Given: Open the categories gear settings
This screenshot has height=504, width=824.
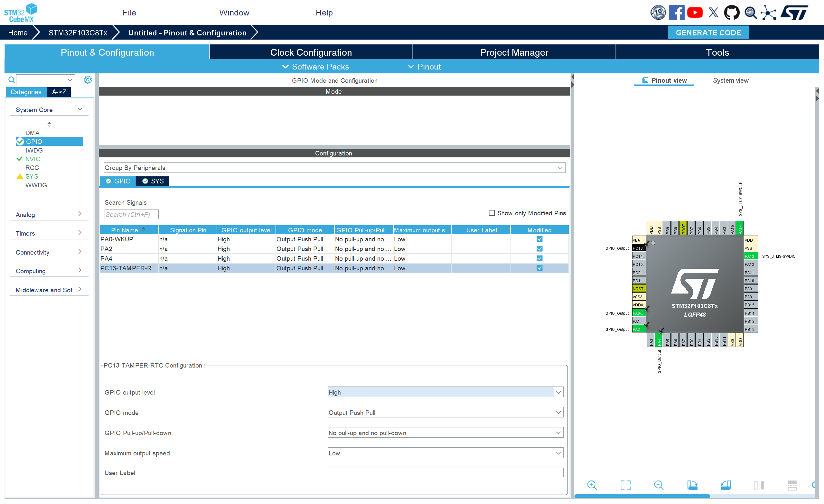Looking at the screenshot, I should (88, 79).
